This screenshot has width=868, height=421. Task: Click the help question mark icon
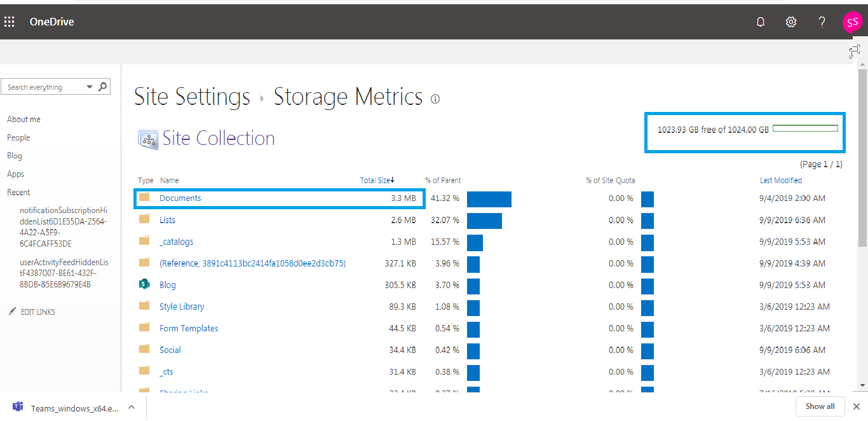(822, 22)
